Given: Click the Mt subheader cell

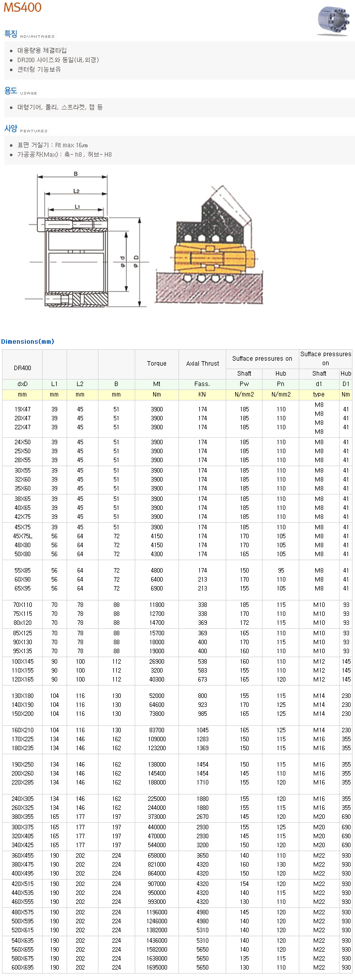Looking at the screenshot, I should click(x=157, y=384).
